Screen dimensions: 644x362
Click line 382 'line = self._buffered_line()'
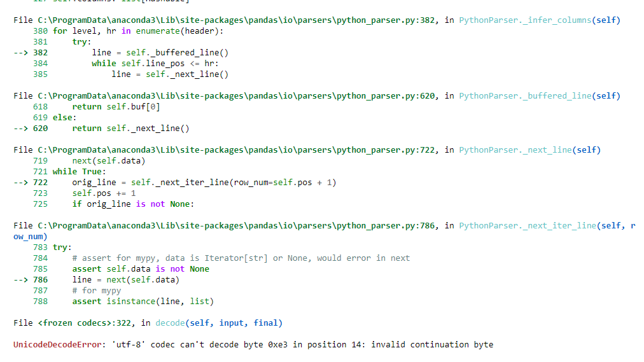[160, 53]
